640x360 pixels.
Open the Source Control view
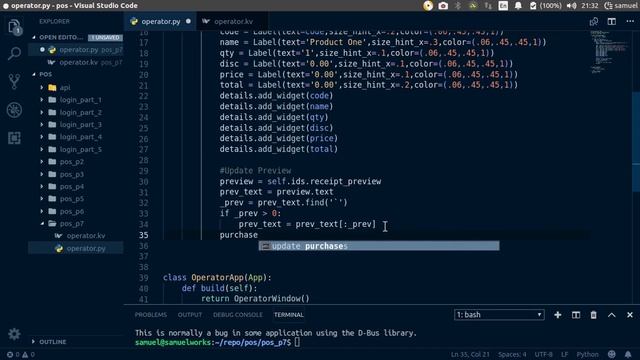14,81
